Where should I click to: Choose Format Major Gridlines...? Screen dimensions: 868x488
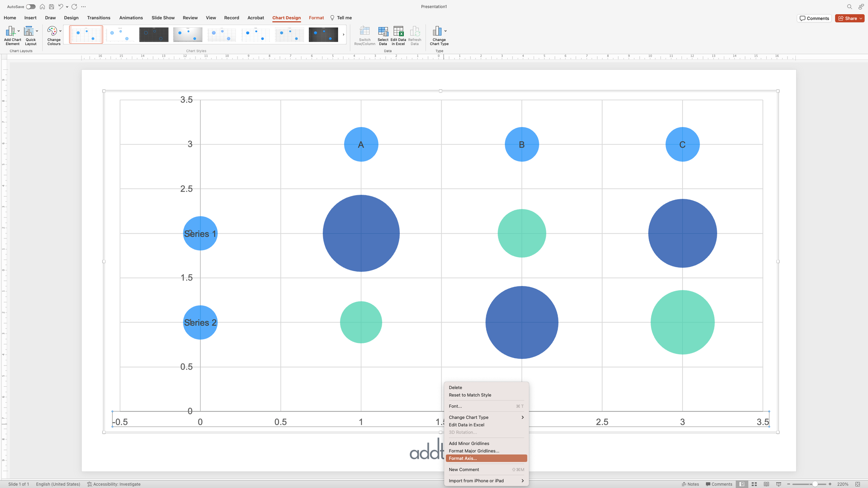pos(486,451)
